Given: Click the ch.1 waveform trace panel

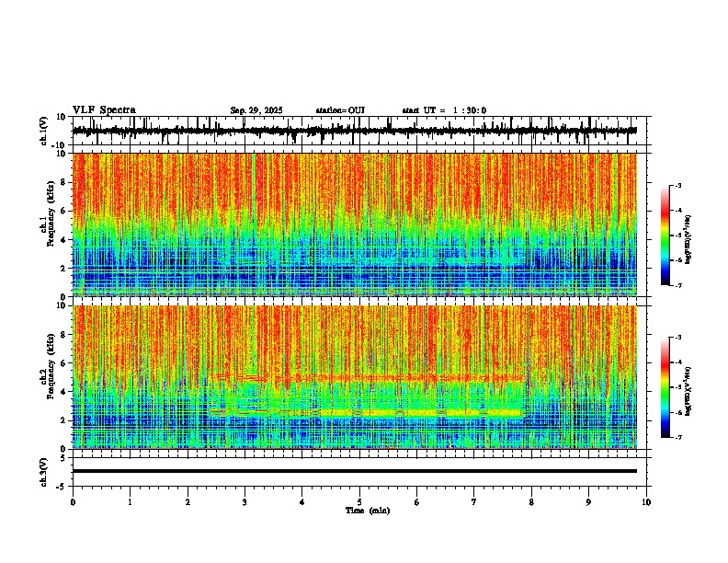Looking at the screenshot, I should 359,131.
